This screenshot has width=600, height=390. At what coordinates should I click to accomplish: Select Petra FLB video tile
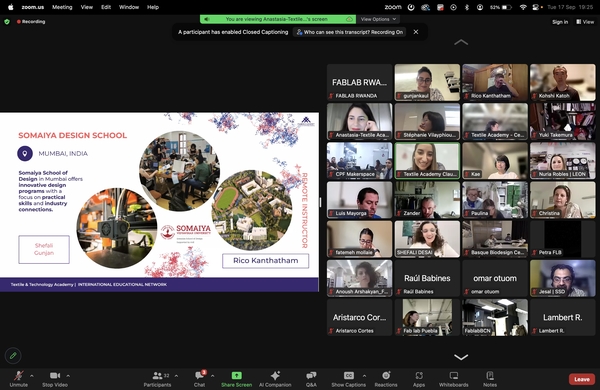562,239
